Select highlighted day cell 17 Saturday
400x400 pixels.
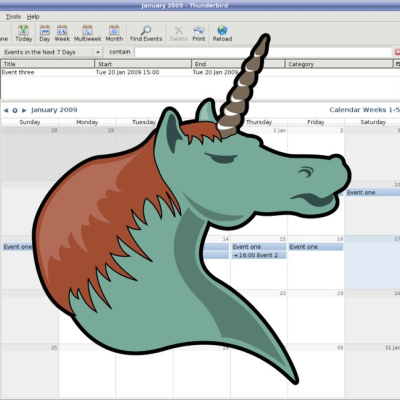(373, 262)
